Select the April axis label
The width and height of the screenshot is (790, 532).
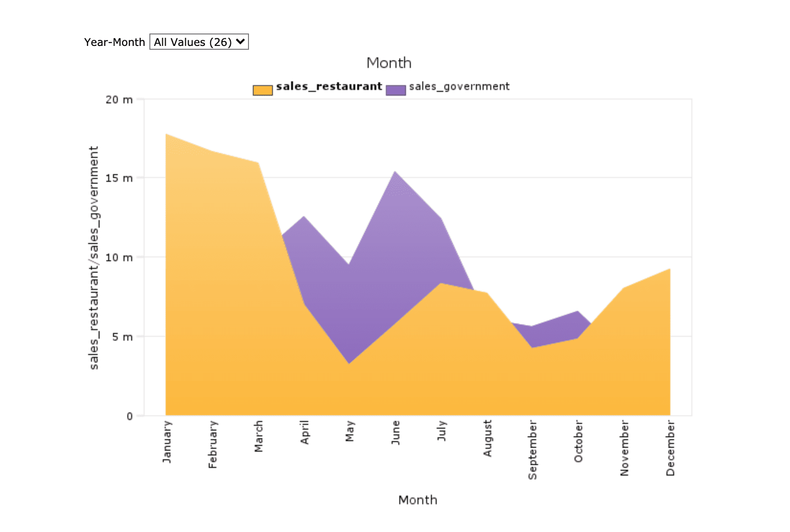pyautogui.click(x=305, y=432)
